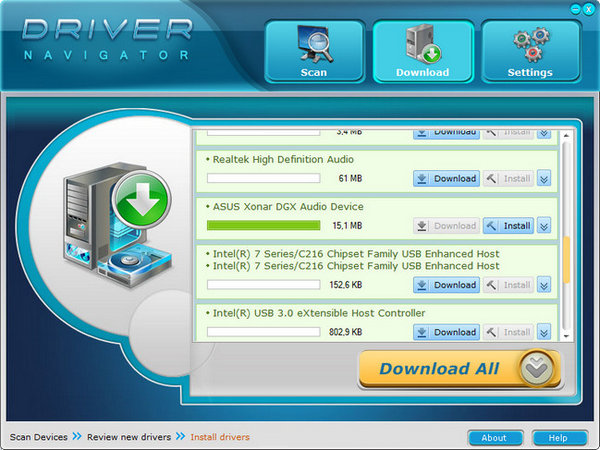Click greyed Download for ASUS Xonar DGX
Image resolution: width=600 pixels, height=450 pixels.
pyautogui.click(x=446, y=226)
